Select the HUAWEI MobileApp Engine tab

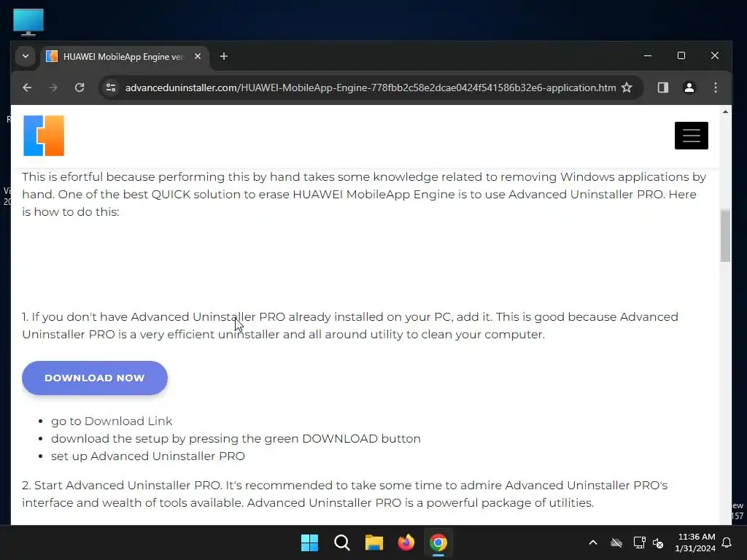123,57
